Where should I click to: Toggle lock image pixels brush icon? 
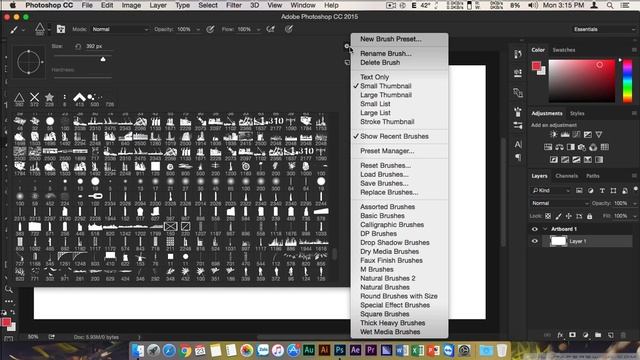pos(558,216)
